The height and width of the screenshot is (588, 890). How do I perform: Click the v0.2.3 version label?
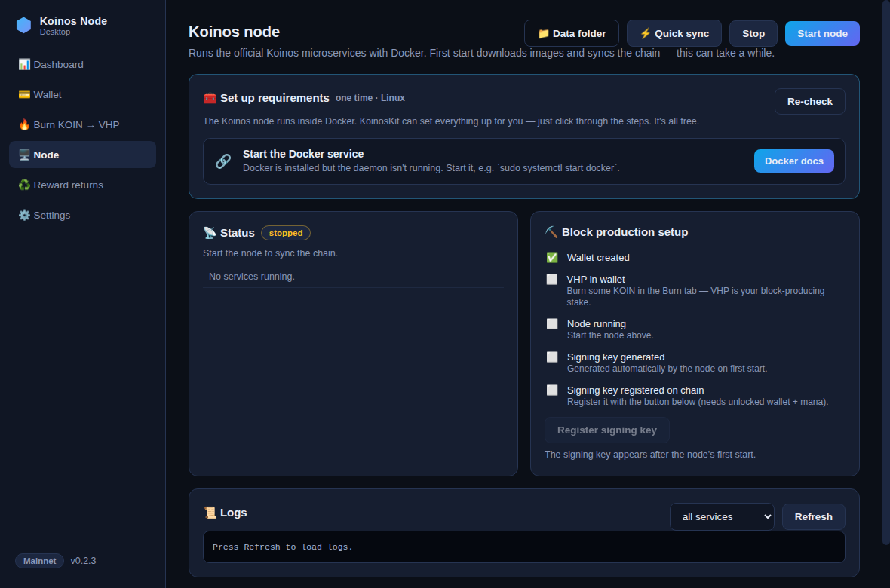coord(83,561)
